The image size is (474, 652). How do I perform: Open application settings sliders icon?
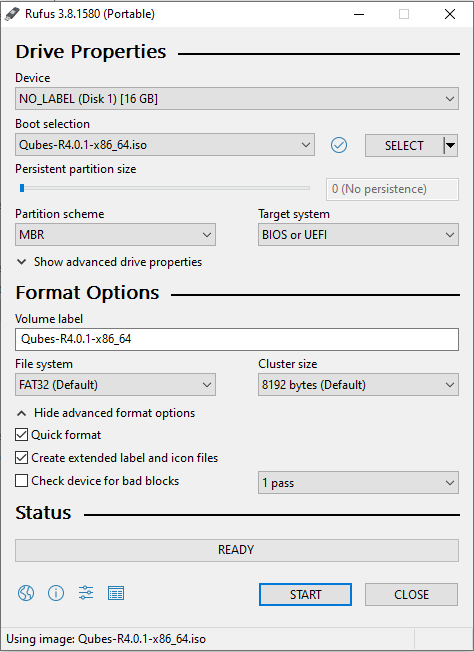point(86,593)
